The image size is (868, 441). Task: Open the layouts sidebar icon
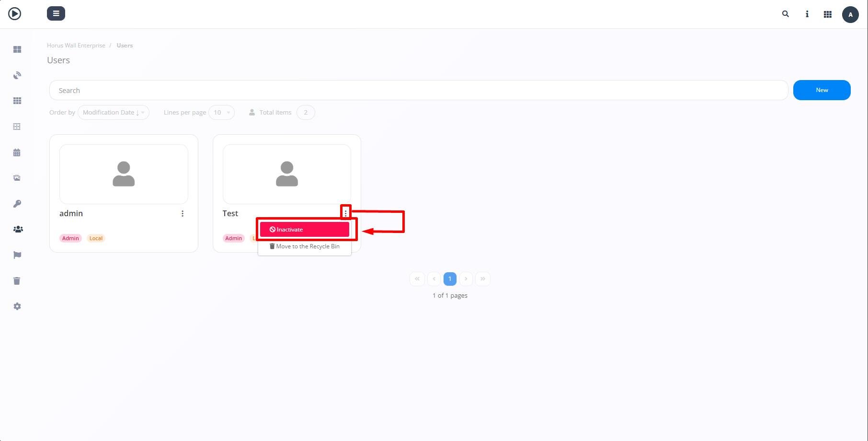[x=17, y=126]
